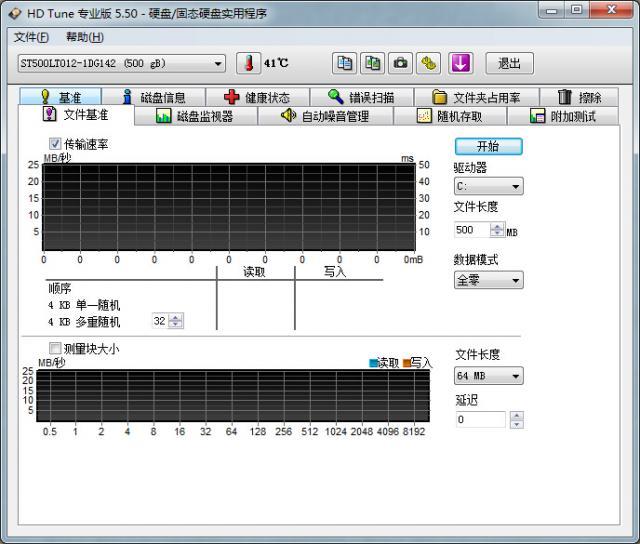640x544 pixels.
Task: Click the temperature thermometer icon
Action: (x=247, y=63)
